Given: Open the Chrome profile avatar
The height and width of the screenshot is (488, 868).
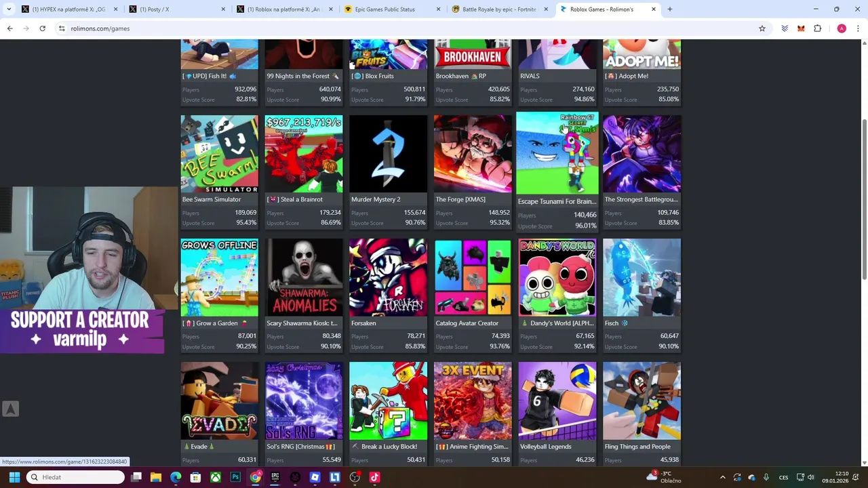Looking at the screenshot, I should pyautogui.click(x=842, y=28).
